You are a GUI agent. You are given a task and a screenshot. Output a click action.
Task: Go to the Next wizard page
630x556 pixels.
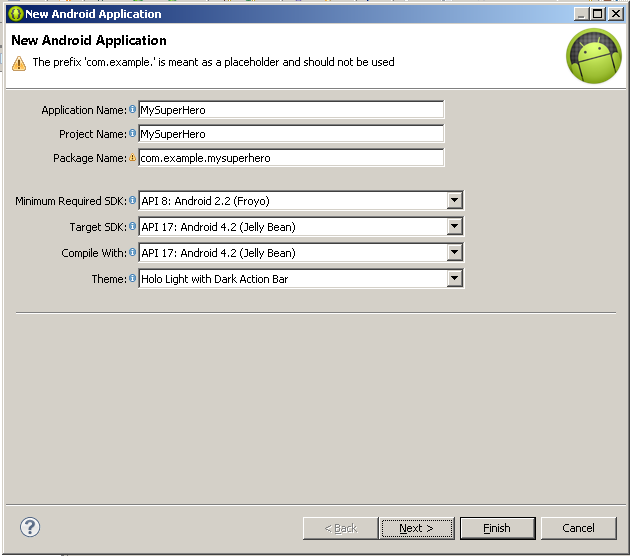coord(417,528)
